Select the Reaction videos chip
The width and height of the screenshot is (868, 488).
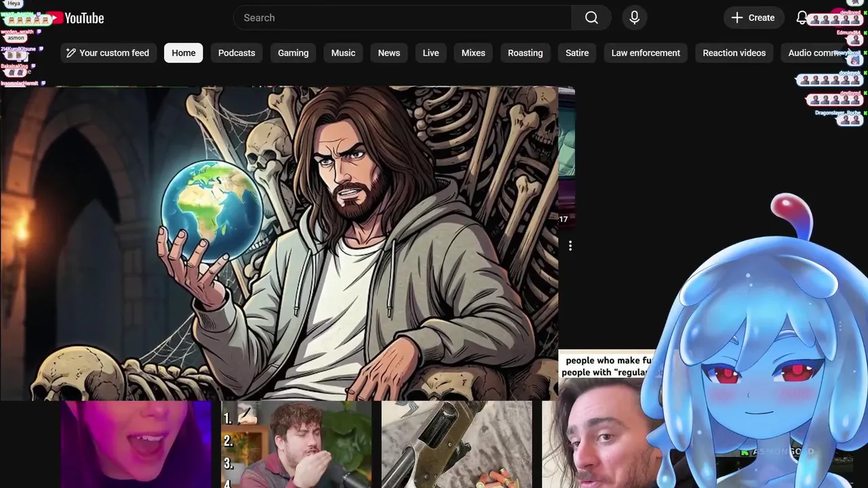coord(734,53)
